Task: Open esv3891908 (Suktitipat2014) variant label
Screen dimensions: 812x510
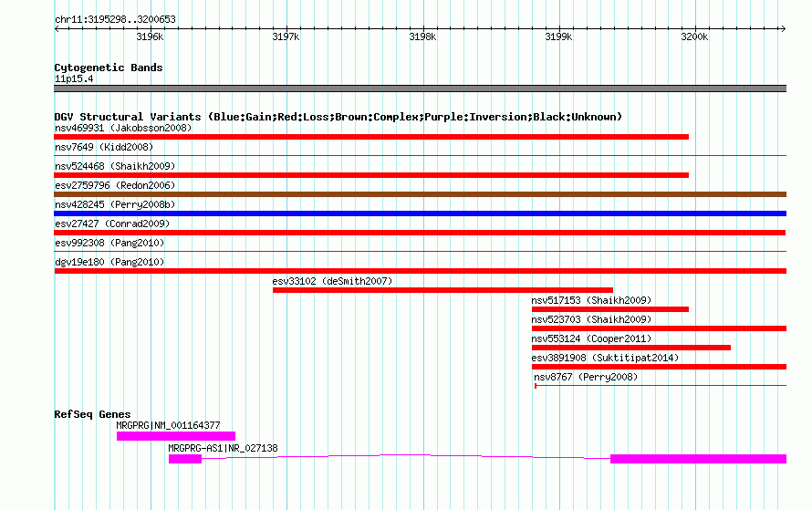Action: tap(605, 358)
